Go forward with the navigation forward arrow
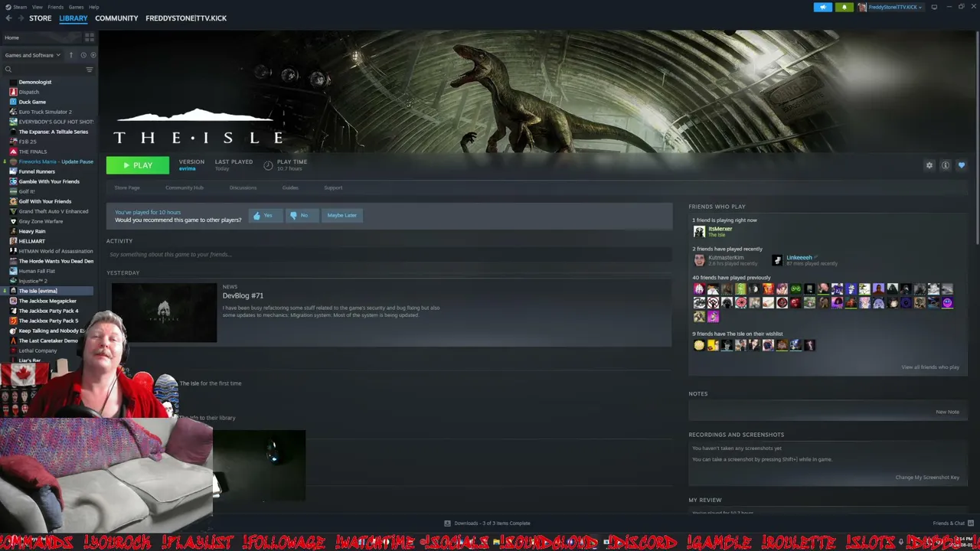 point(20,18)
